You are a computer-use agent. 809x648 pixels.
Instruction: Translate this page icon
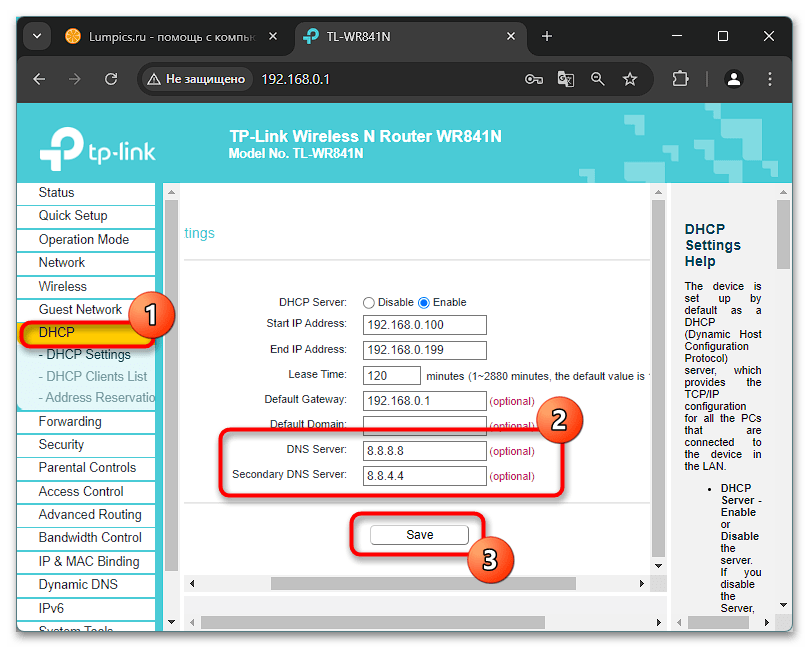pyautogui.click(x=566, y=79)
